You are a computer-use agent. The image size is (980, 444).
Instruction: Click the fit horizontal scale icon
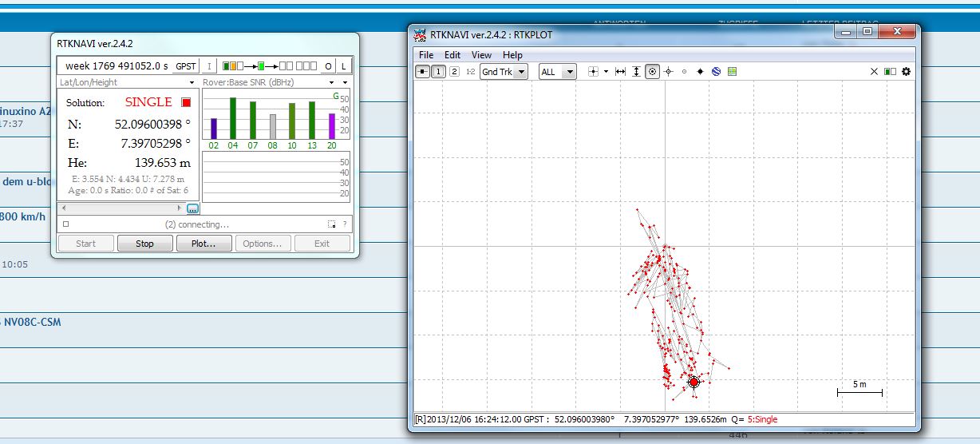tap(621, 72)
